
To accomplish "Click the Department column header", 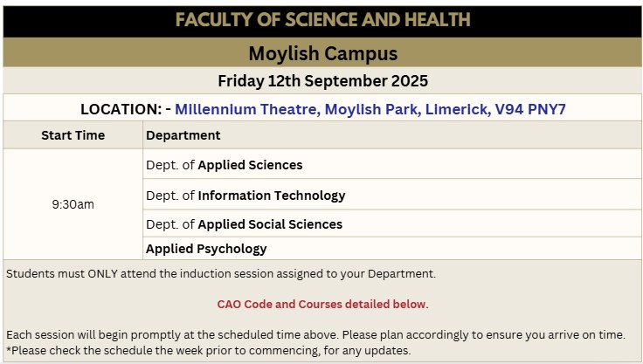I will pyautogui.click(x=183, y=135).
